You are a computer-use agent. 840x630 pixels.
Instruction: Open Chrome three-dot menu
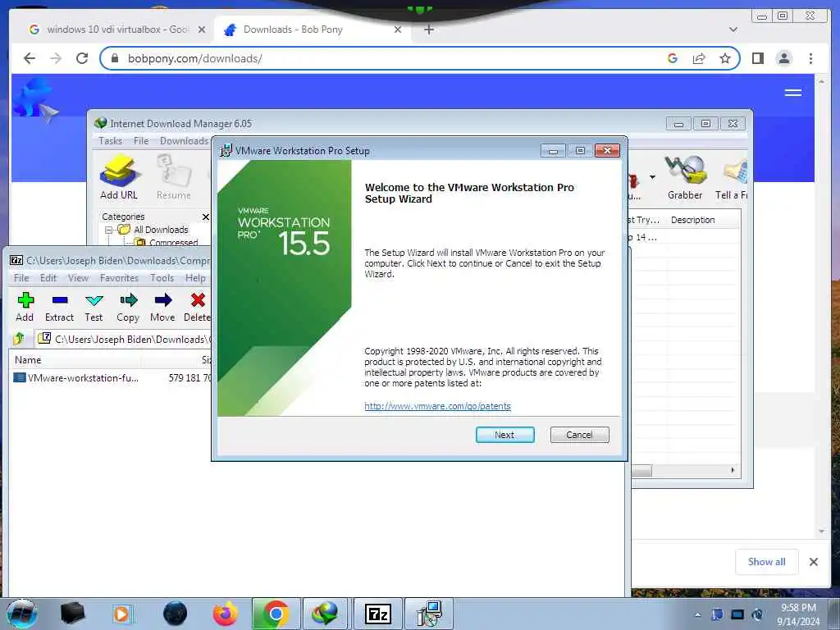(810, 58)
